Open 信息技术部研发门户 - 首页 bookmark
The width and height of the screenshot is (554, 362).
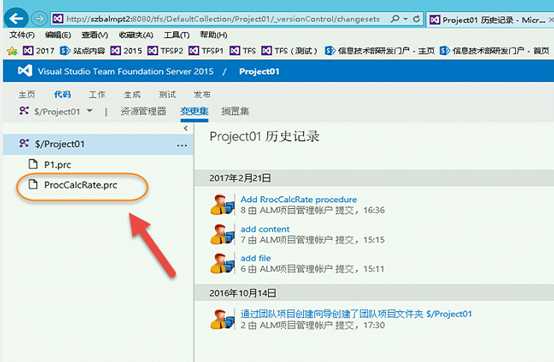tap(495, 51)
